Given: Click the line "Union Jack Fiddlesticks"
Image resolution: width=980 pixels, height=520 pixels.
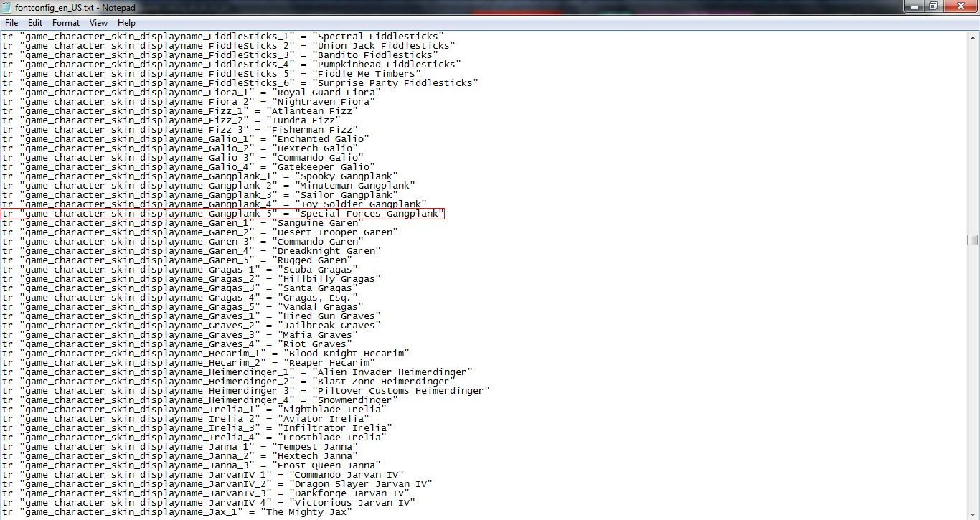Looking at the screenshot, I should (x=229, y=45).
